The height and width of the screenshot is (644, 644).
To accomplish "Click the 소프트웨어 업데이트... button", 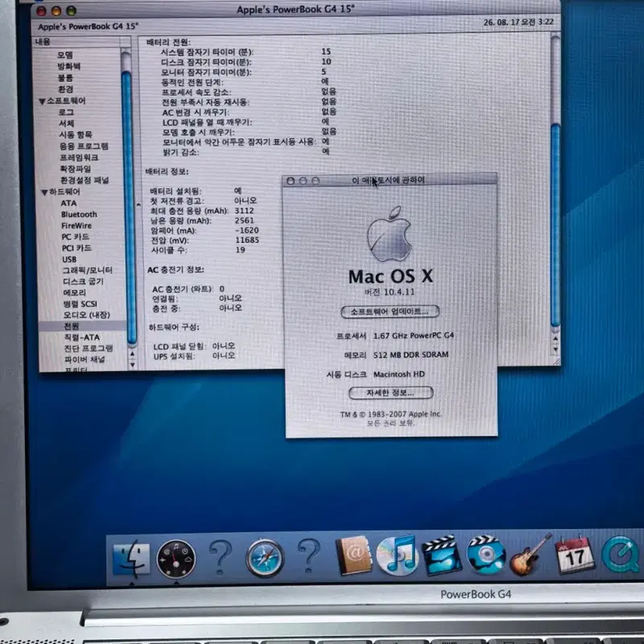I will point(390,312).
